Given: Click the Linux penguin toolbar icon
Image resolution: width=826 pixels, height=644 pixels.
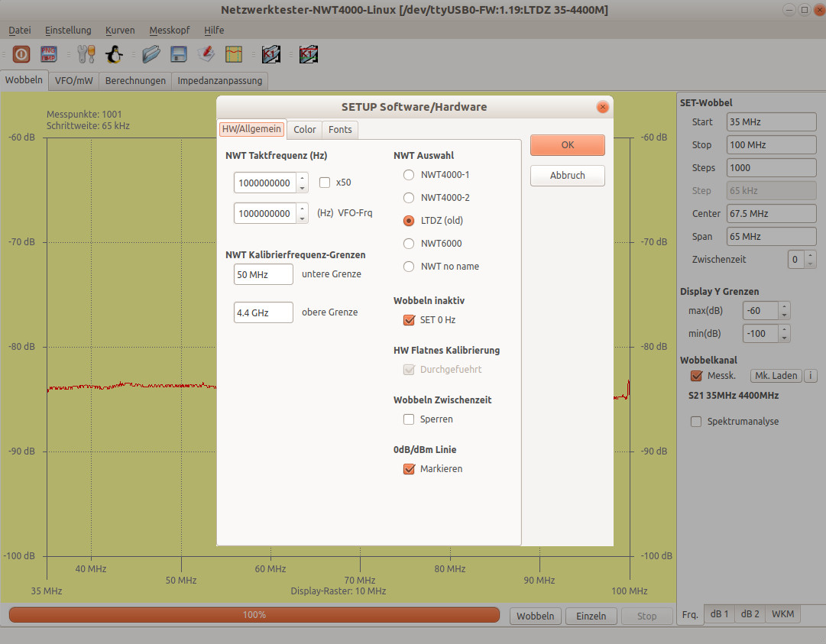Looking at the screenshot, I should [x=114, y=54].
